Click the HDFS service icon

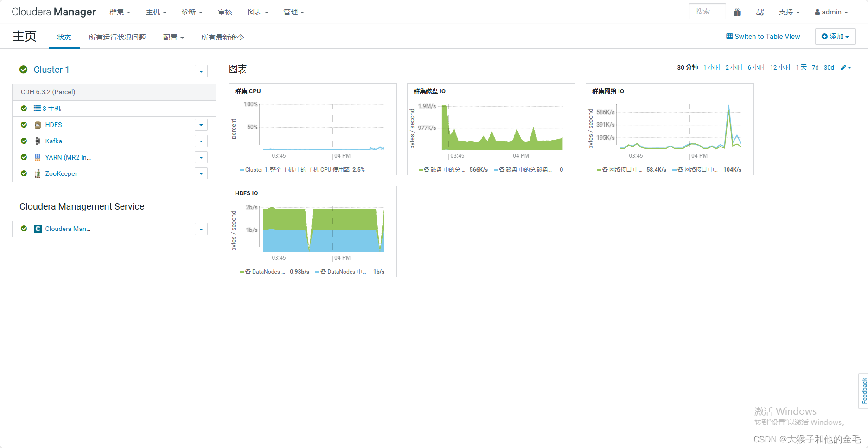[x=38, y=125]
